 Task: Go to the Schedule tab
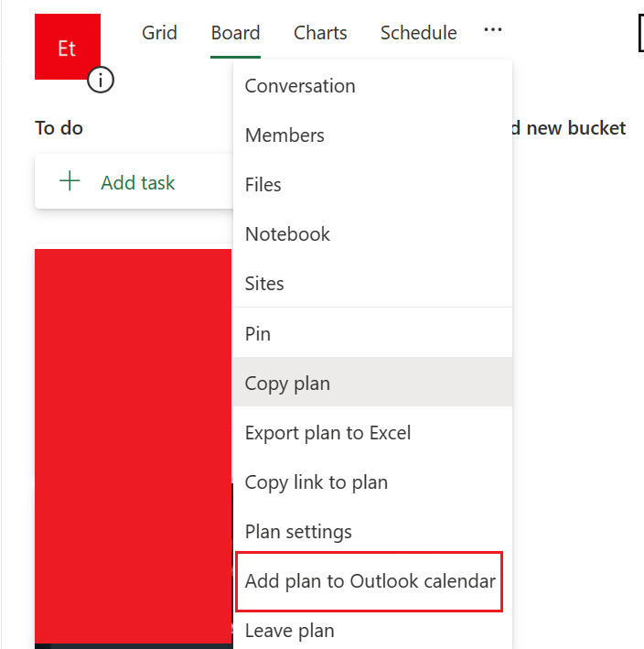tap(419, 33)
